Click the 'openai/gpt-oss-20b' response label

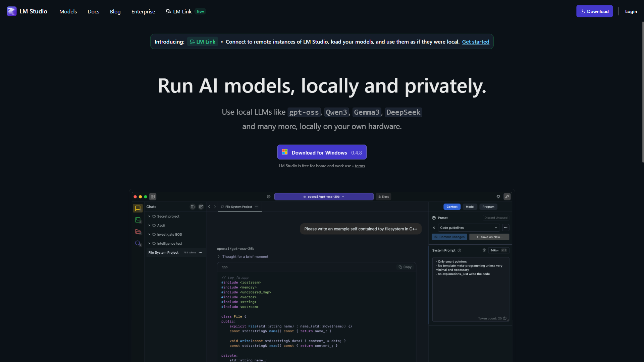[x=235, y=249]
